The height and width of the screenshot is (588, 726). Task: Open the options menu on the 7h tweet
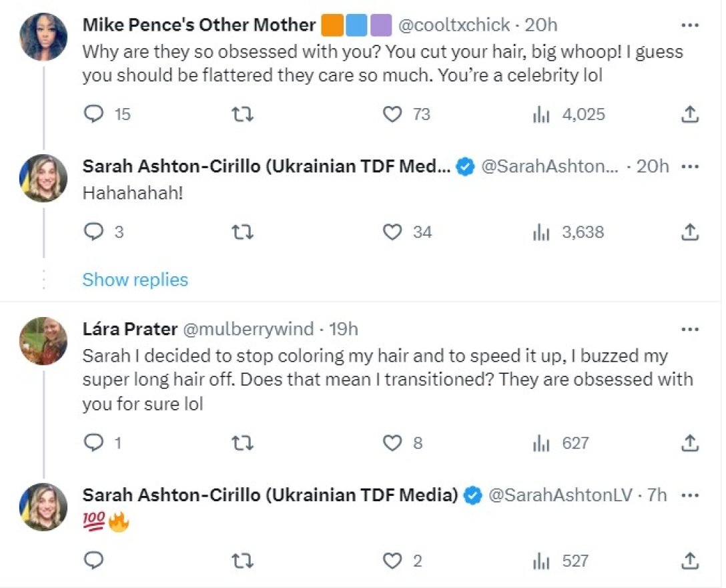coord(690,495)
